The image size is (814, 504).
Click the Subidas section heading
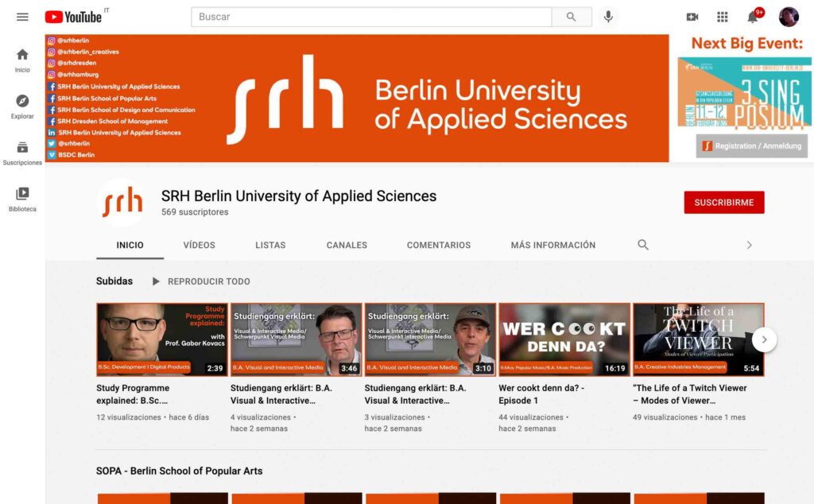pos(114,281)
